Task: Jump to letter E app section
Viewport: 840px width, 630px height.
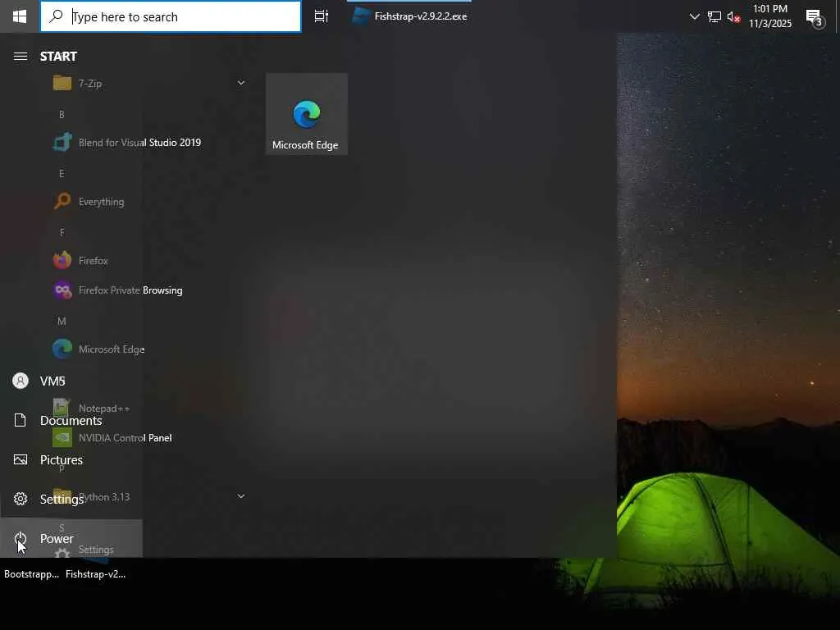Action: click(x=62, y=174)
